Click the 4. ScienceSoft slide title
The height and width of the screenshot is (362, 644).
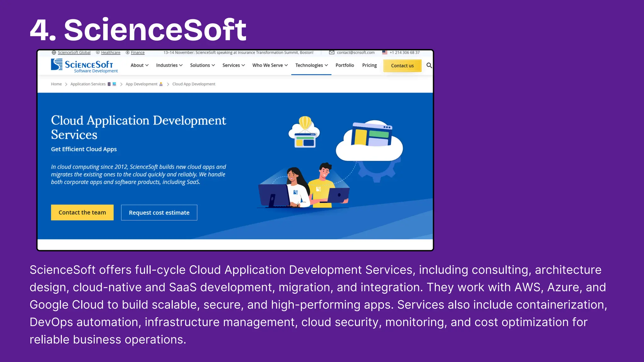click(138, 30)
